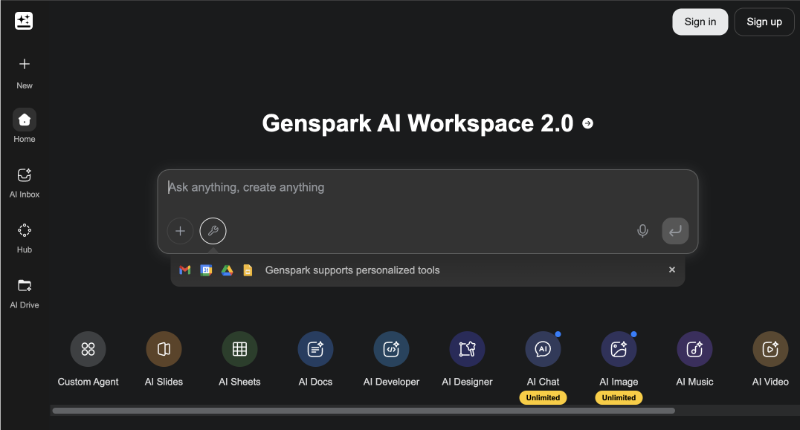
Task: Click the Sign up button
Action: tap(764, 22)
